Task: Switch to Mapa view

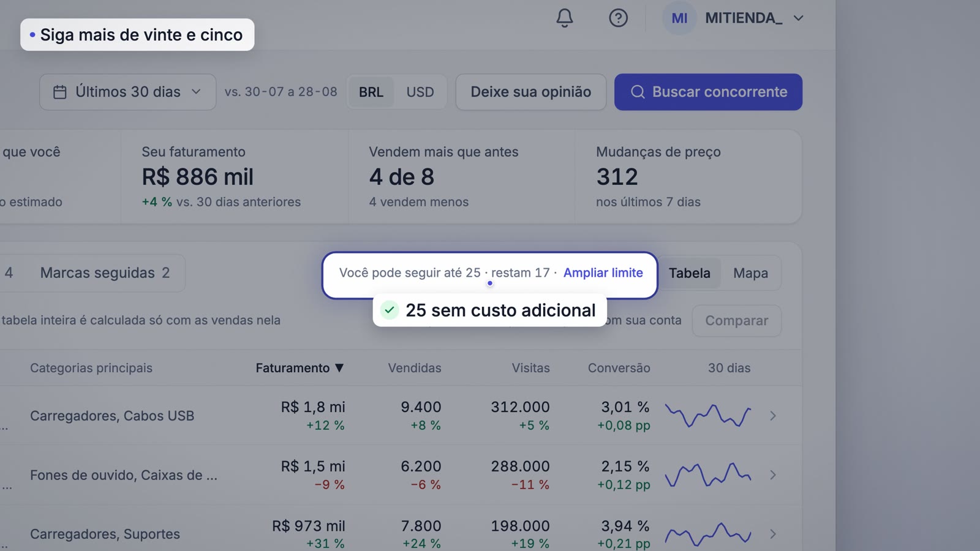Action: tap(750, 273)
